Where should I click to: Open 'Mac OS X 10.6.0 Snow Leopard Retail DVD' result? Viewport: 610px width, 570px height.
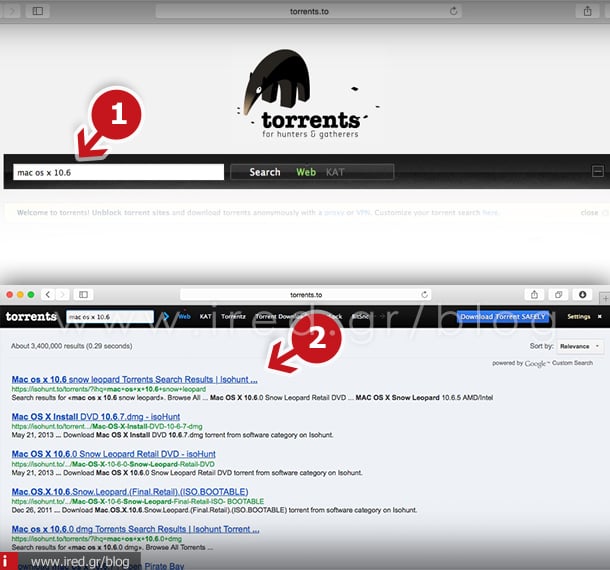(x=114, y=454)
